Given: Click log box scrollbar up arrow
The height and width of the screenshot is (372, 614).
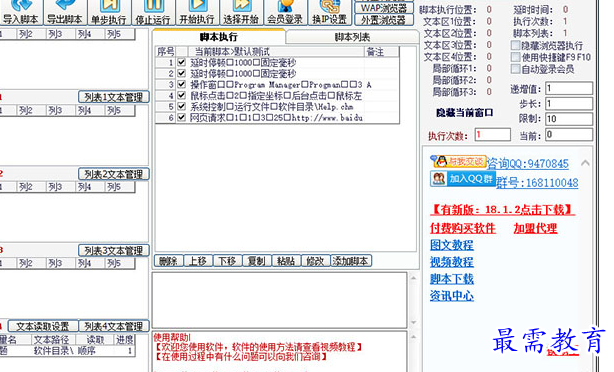Looking at the screenshot, I should [x=413, y=278].
